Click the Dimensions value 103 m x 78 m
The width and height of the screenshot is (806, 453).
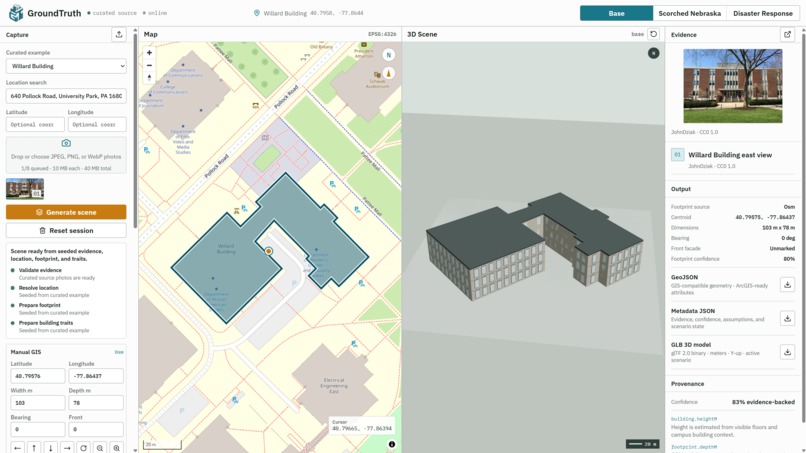pyautogui.click(x=778, y=227)
